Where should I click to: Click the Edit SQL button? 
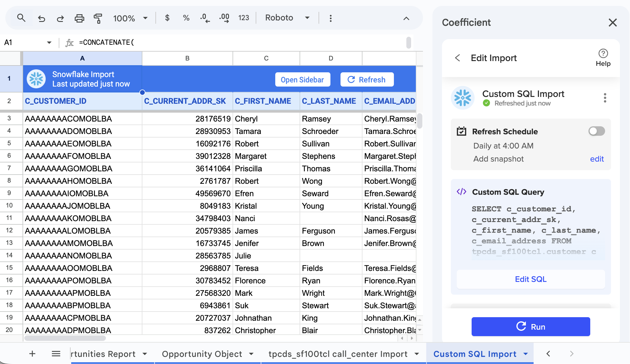[x=531, y=279]
